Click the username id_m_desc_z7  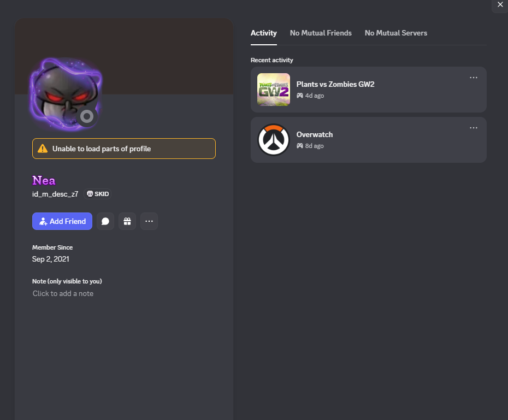(55, 194)
